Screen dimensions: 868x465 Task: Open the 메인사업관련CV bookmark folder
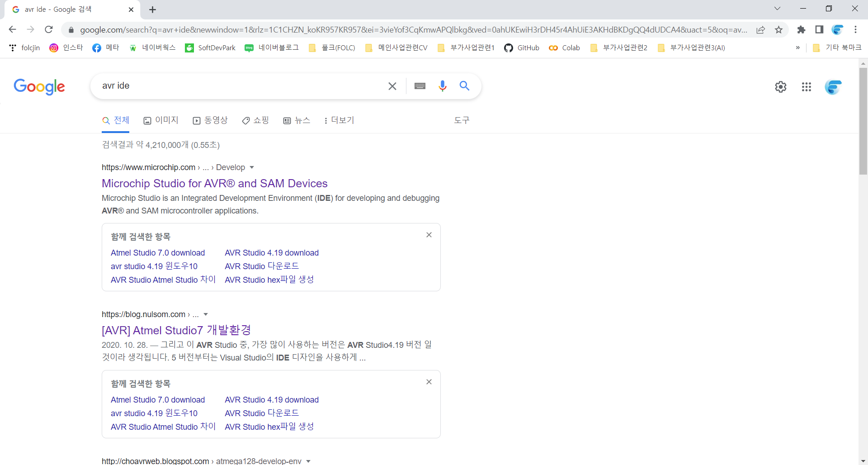coord(396,48)
